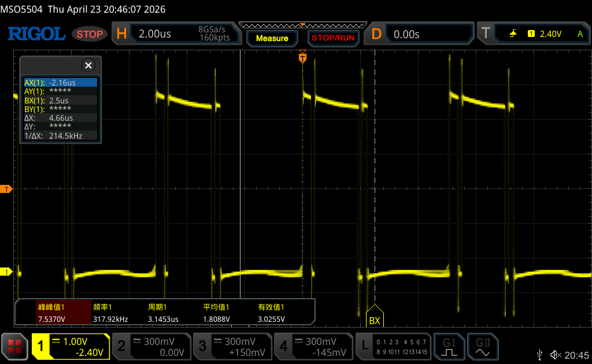Close the cursor measurement panel
The width and height of the screenshot is (592, 364).
click(x=88, y=65)
